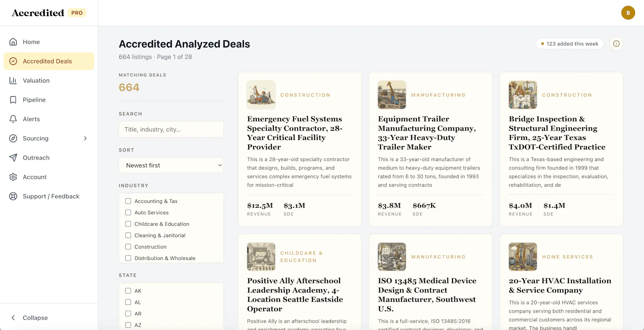Click the Accredited logo
Image resolution: width=644 pixels, height=330 pixels.
pos(38,13)
